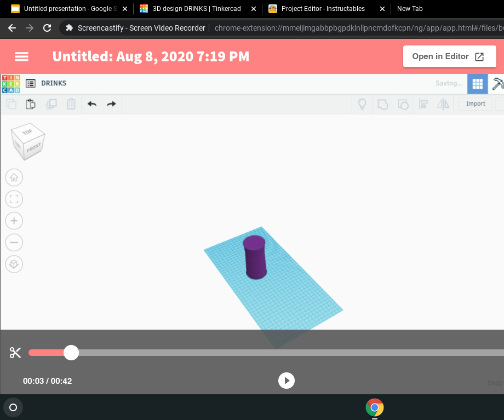Reload the page with refresh icon
The width and height of the screenshot is (504, 420).
click(47, 28)
